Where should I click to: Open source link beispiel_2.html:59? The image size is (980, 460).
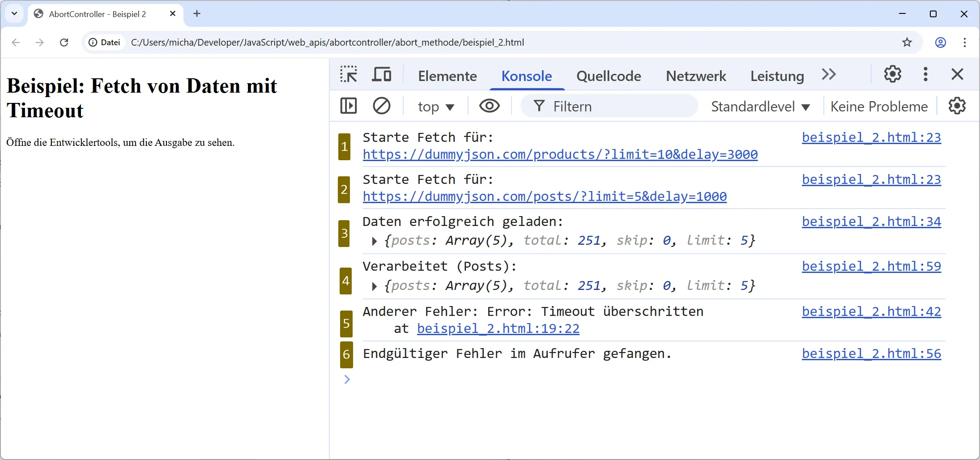tap(871, 266)
